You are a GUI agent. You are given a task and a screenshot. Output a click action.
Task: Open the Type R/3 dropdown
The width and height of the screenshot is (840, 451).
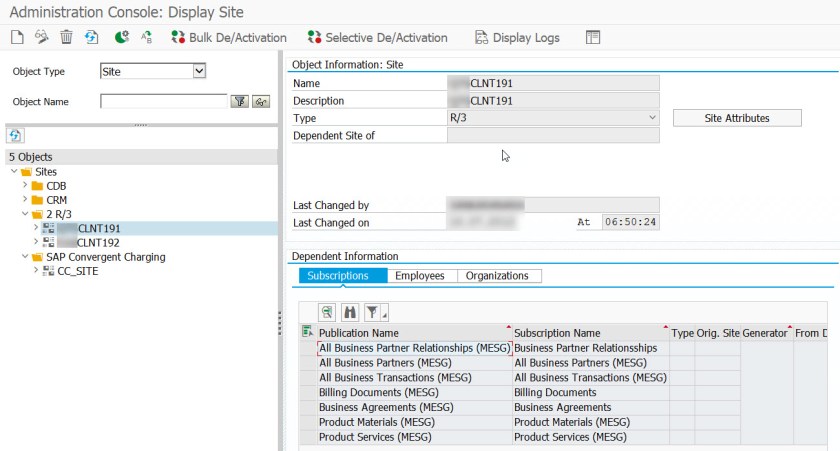[652, 118]
